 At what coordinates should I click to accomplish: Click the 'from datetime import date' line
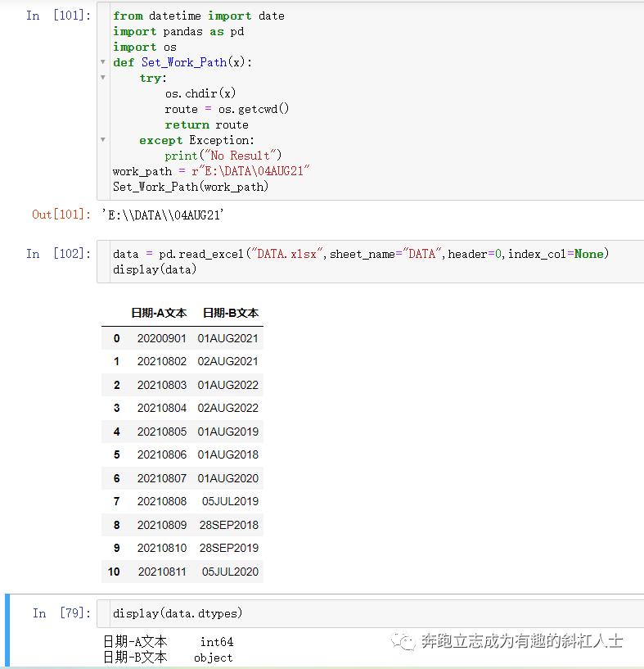tap(198, 16)
